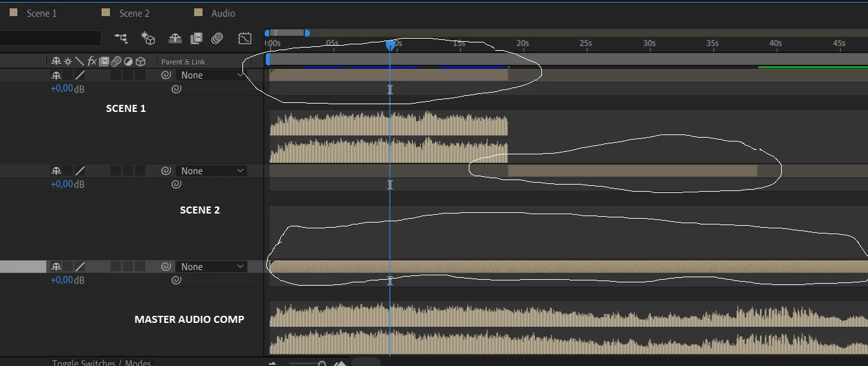Click the bottom layer's audio waveform
The height and width of the screenshot is (366, 868).
[569, 329]
